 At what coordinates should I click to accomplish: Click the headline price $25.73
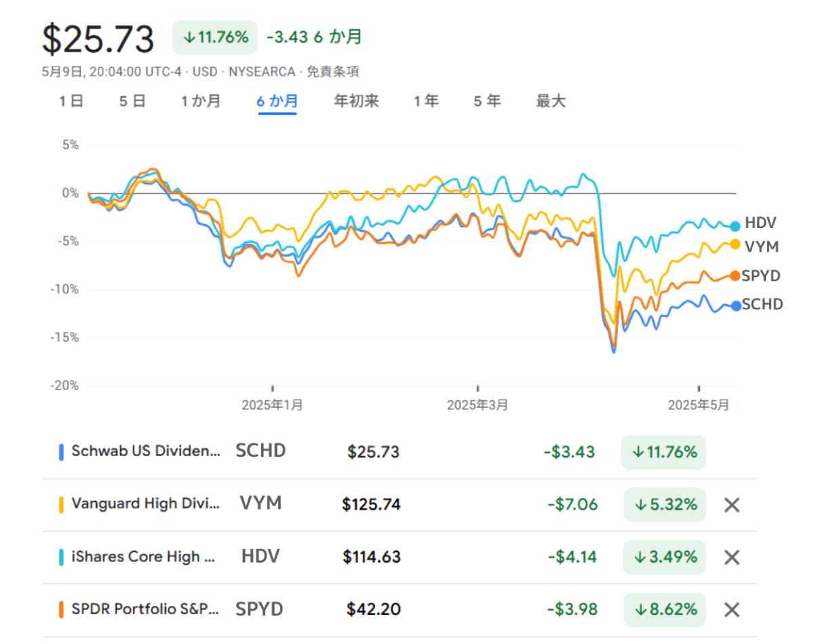click(x=98, y=39)
